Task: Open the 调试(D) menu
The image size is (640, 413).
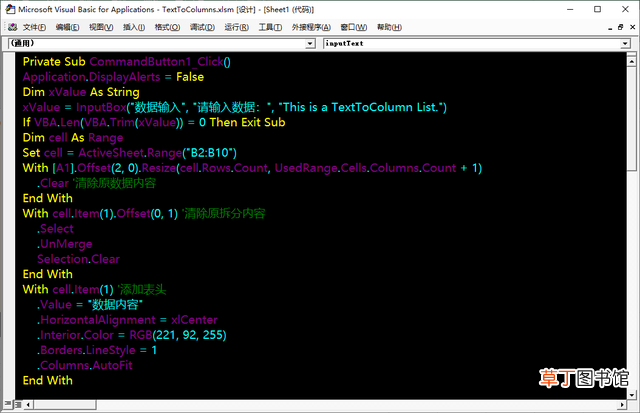Action: click(202, 27)
